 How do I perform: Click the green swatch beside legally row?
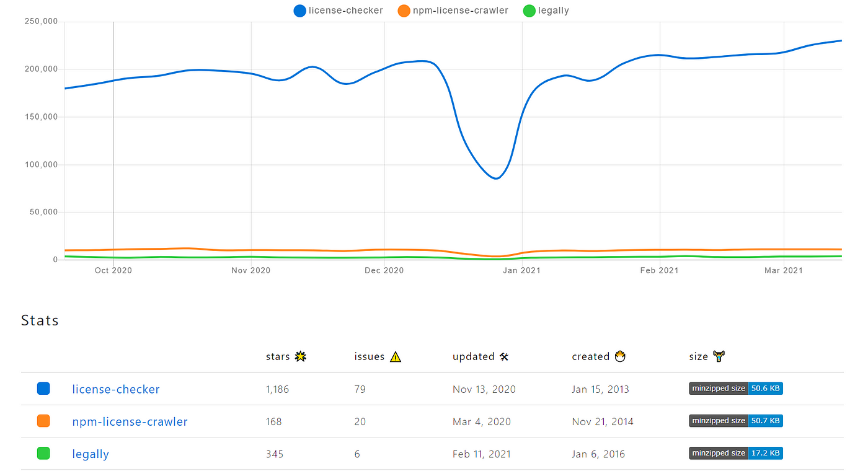click(43, 453)
